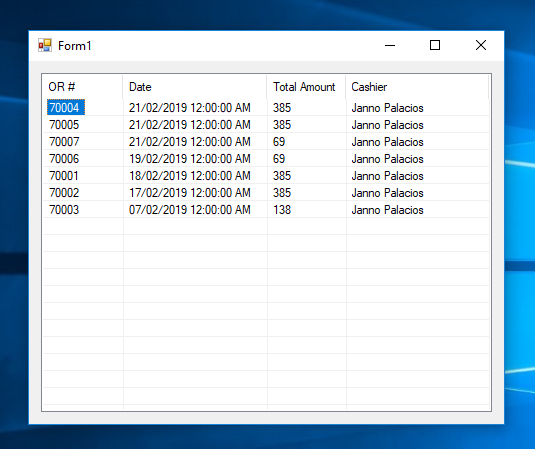Click the Cashier column header
The height and width of the screenshot is (449, 535).
coord(417,87)
